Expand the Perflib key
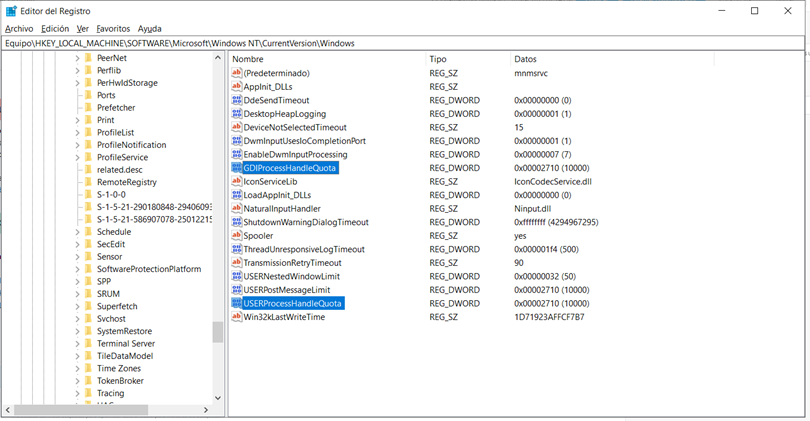The width and height of the screenshot is (810, 421). tap(77, 70)
